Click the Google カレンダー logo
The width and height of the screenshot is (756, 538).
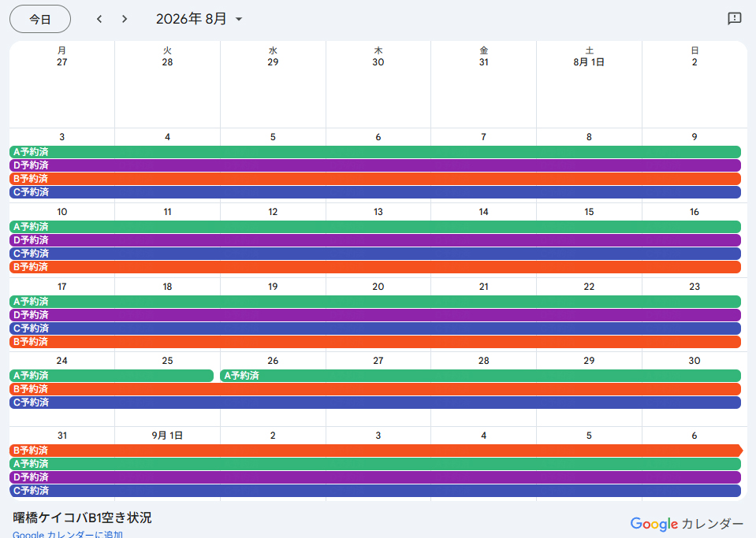(687, 524)
